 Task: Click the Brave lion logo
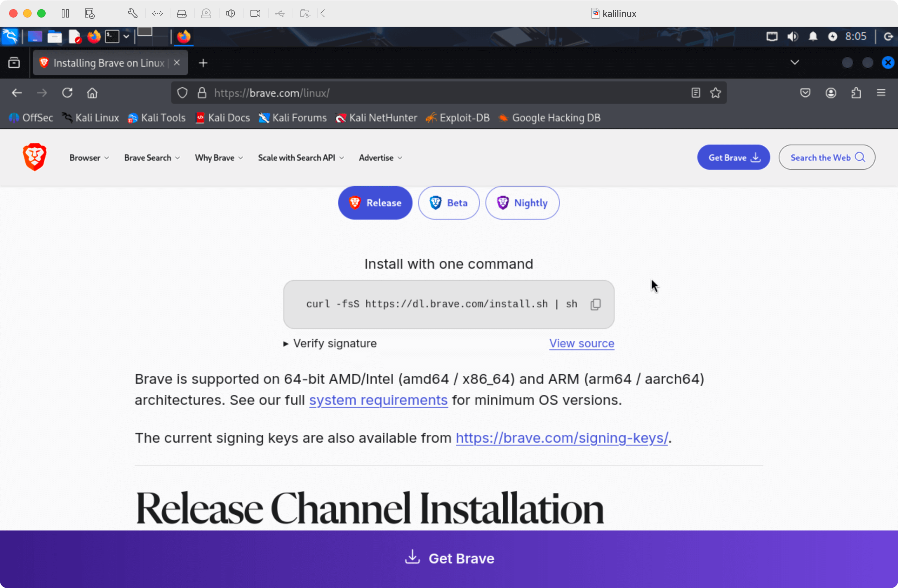34,157
